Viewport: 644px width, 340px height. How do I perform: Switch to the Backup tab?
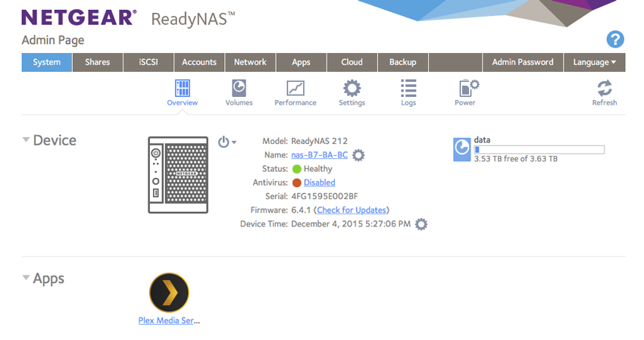pyautogui.click(x=403, y=62)
